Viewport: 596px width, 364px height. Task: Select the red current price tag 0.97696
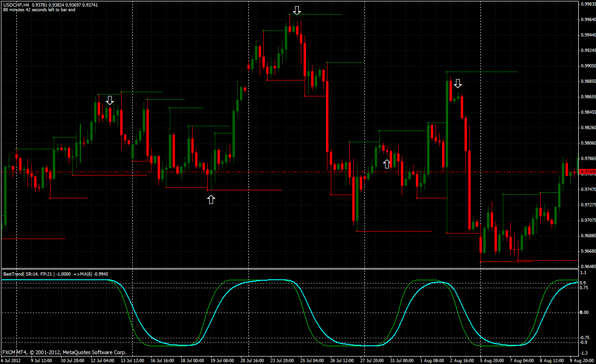[x=588, y=173]
